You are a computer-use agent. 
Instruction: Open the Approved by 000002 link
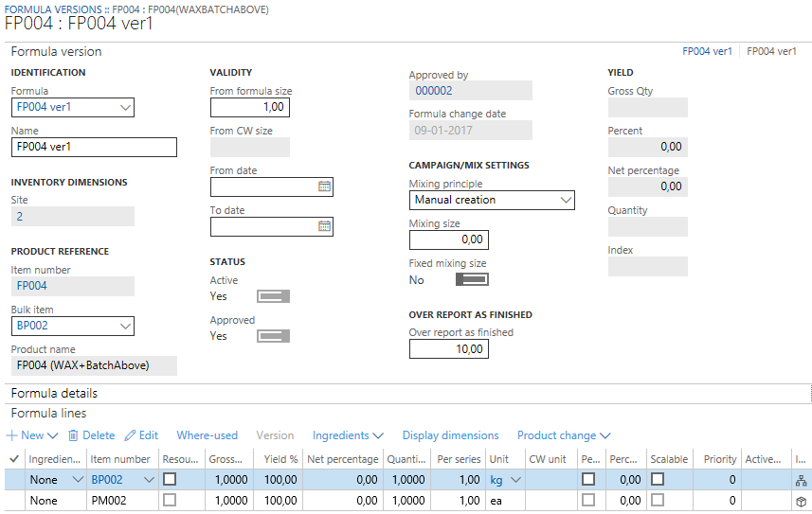[434, 91]
